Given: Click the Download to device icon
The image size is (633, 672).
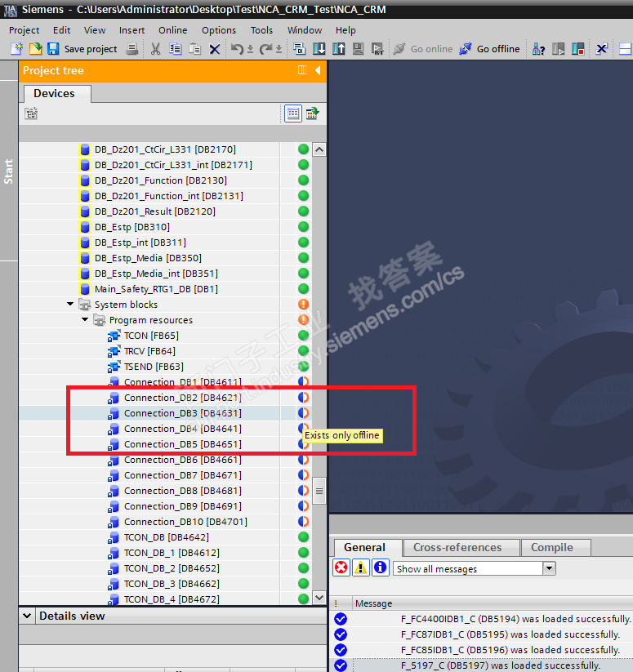Looking at the screenshot, I should pos(319,49).
